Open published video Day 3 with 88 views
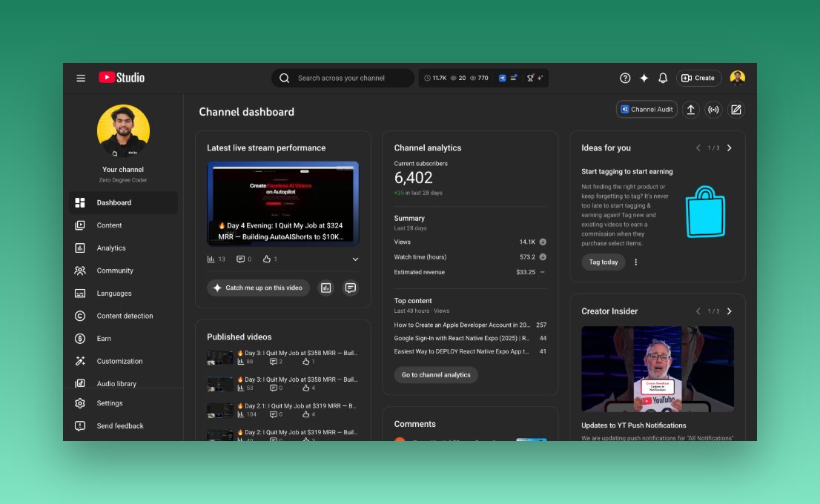 (x=282, y=357)
